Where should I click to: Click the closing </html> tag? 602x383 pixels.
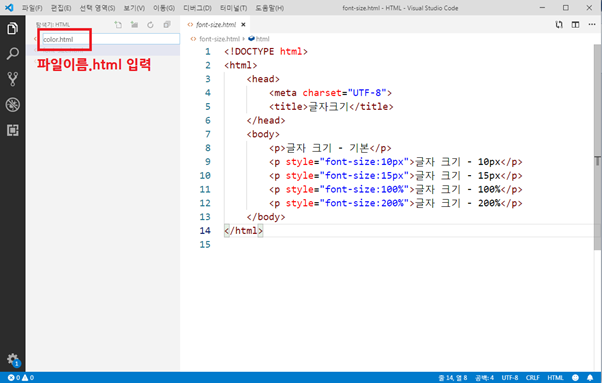tap(243, 231)
